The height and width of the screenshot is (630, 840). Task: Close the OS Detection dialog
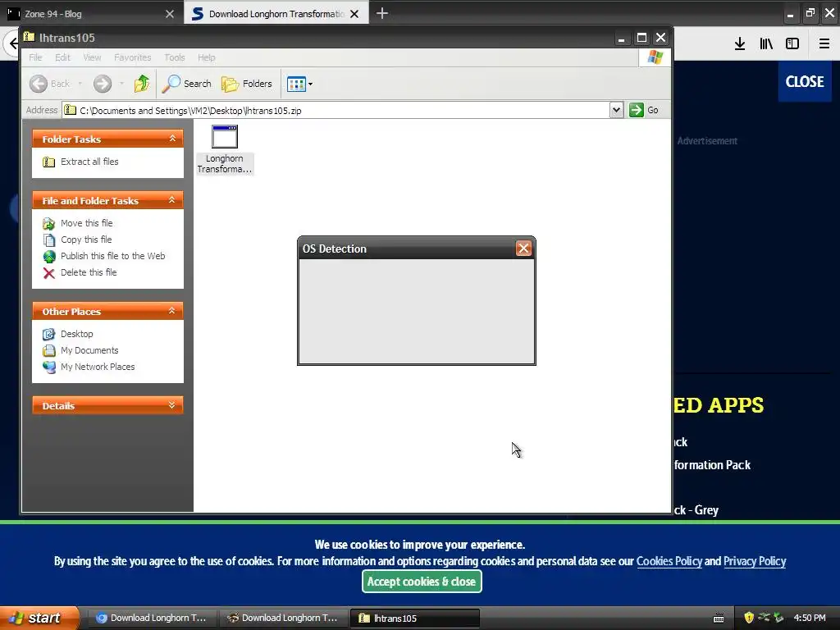tap(523, 249)
